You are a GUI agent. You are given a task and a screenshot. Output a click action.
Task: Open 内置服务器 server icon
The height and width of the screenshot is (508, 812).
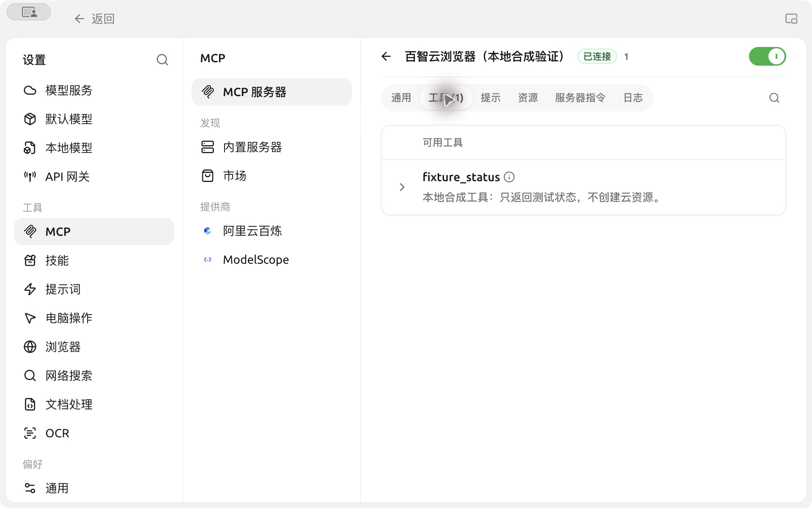point(208,147)
